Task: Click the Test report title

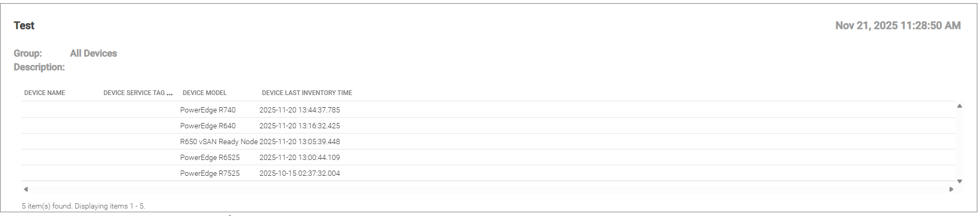Action: [x=24, y=25]
